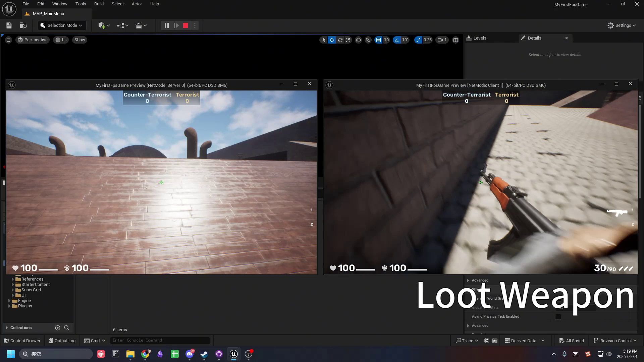Screen dimensions: 644x362
Task: Click the Output Log button
Action: pos(62,341)
